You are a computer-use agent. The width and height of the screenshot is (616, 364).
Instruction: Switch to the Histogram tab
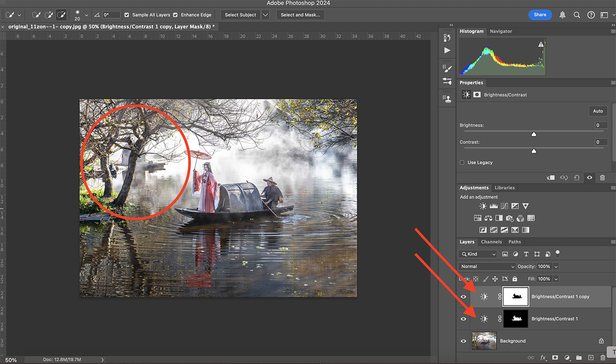(x=471, y=31)
